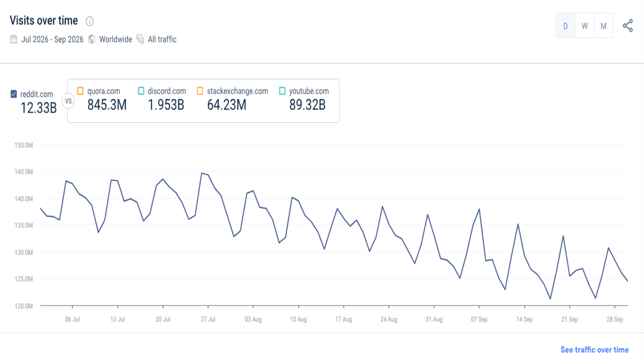
Task: Switch to daily granularity D
Action: click(x=566, y=26)
